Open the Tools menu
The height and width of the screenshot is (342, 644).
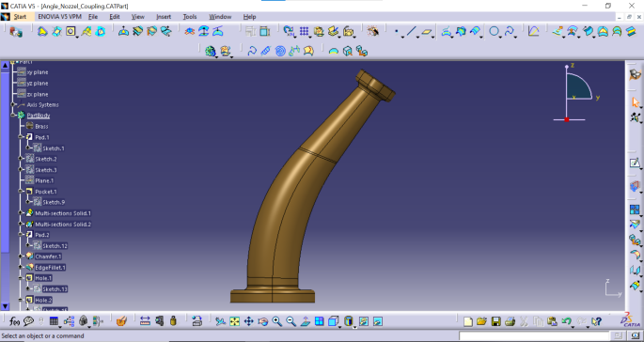click(190, 17)
